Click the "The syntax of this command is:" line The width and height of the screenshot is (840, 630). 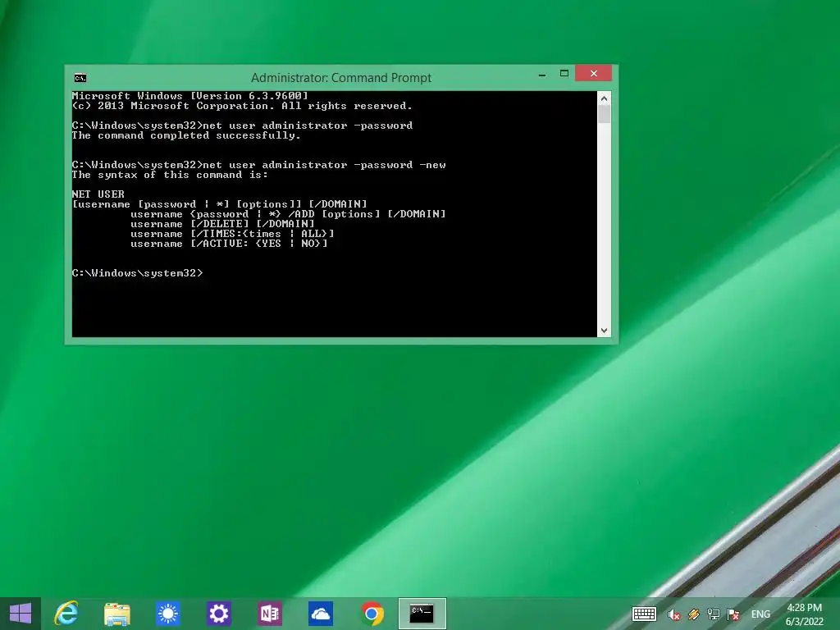point(170,176)
